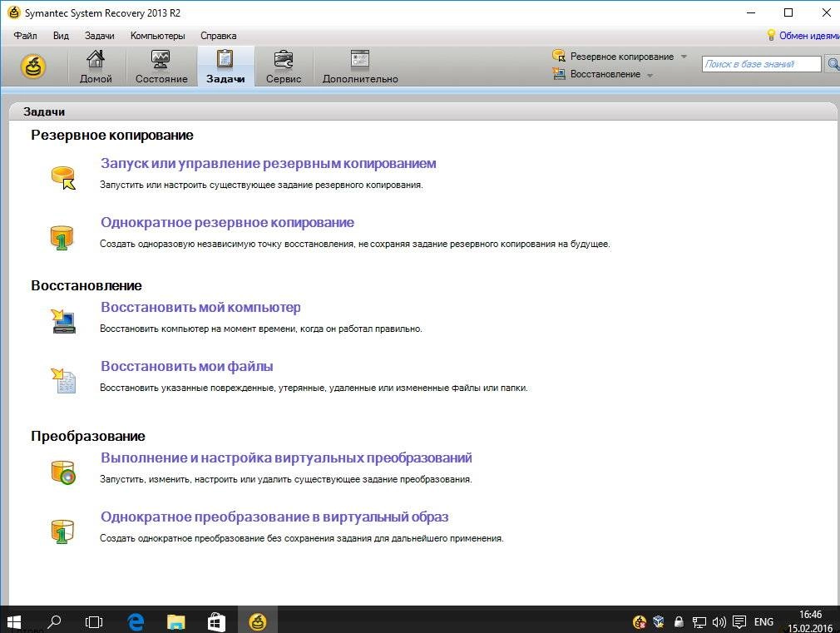Viewport: 840px width, 633px height.
Task: Click the Symantec tray icon
Action: pyautogui.click(x=639, y=621)
